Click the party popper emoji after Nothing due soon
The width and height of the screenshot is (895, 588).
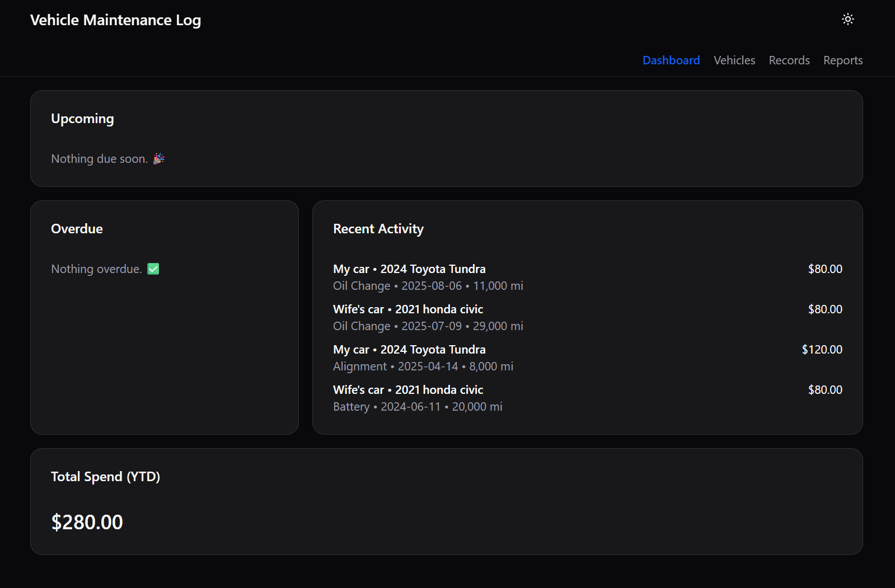pos(159,159)
